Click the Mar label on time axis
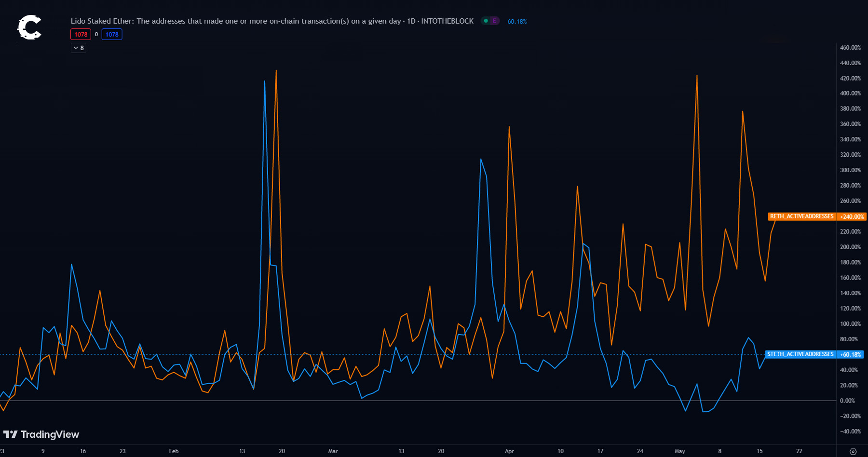Screen dimensions: 868x457 click(x=333, y=451)
